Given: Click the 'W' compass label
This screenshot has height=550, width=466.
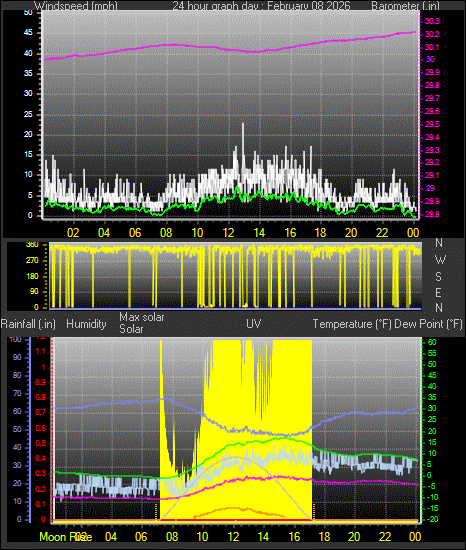Looking at the screenshot, I should click(x=440, y=260).
